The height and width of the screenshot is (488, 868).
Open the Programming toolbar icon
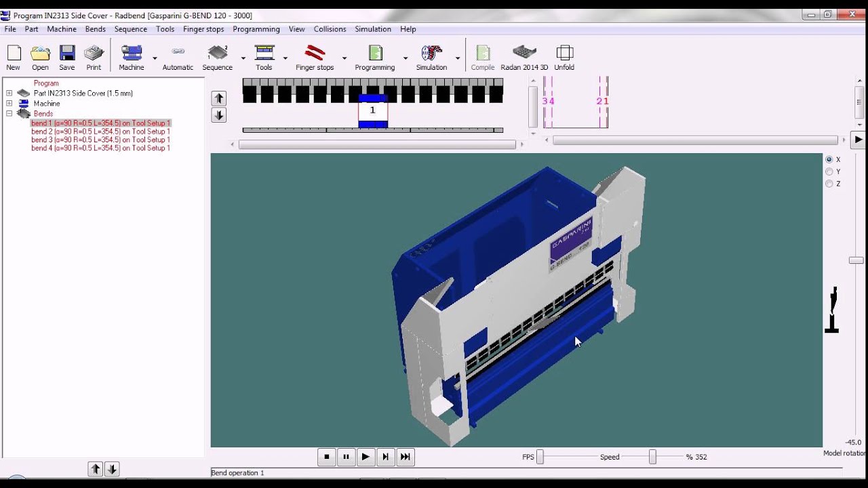(x=375, y=54)
